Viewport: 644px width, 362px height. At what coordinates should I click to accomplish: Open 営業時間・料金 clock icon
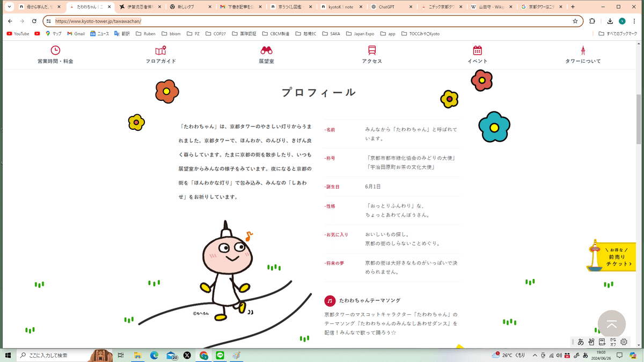click(x=55, y=50)
